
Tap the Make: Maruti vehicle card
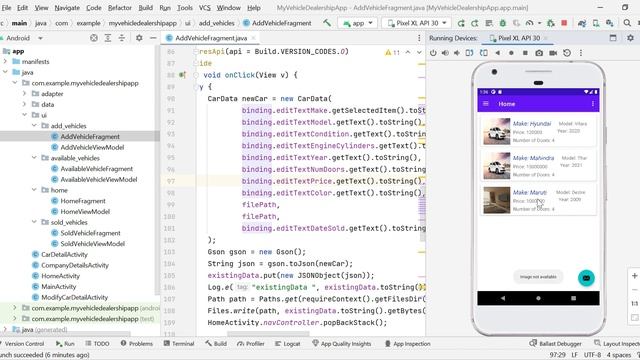[538, 200]
